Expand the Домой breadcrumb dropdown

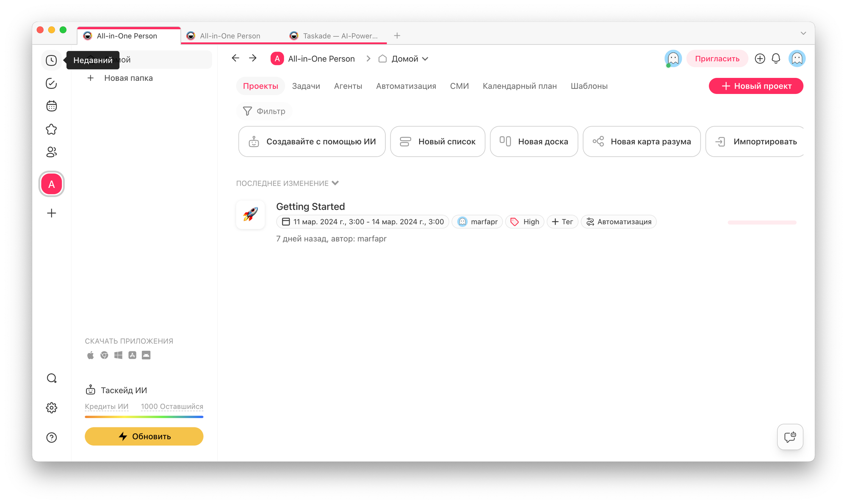tap(425, 59)
